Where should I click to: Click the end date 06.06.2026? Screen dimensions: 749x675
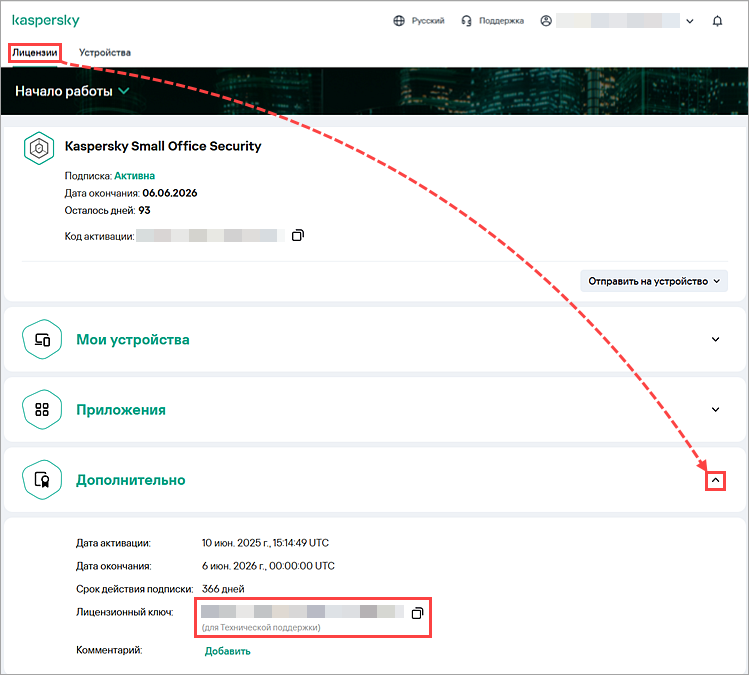point(170,193)
